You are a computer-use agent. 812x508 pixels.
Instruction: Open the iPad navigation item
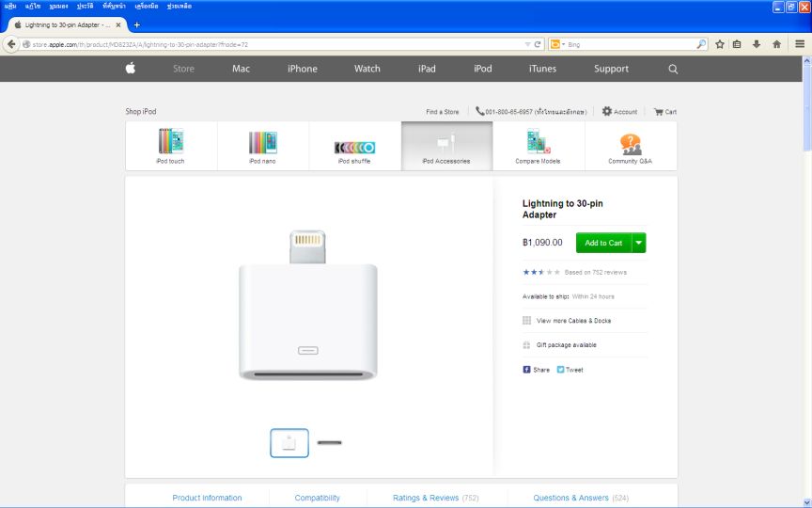click(427, 69)
